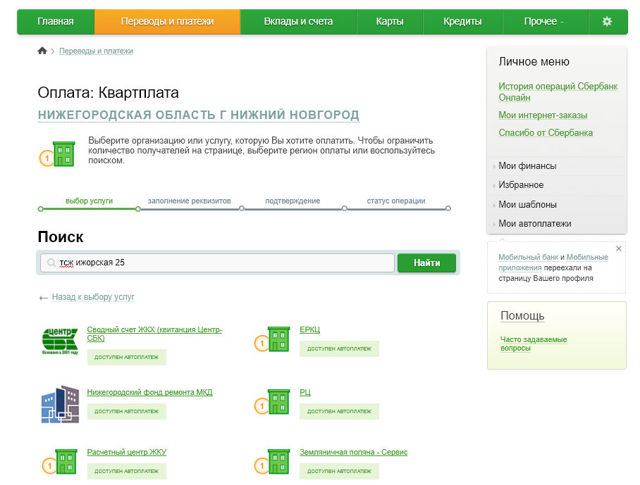Click автоплатеж badge under Сводный счет ЖКХ
The height and width of the screenshot is (485, 640).
click(x=127, y=357)
